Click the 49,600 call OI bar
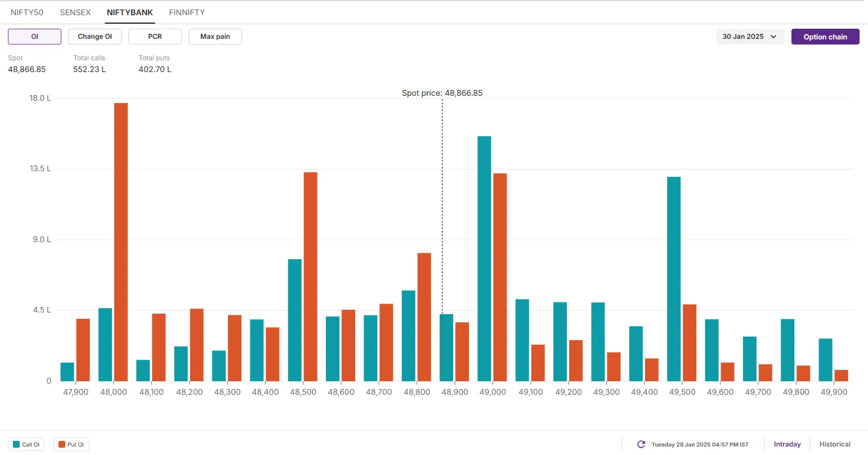The width and height of the screenshot is (868, 455). tap(712, 350)
